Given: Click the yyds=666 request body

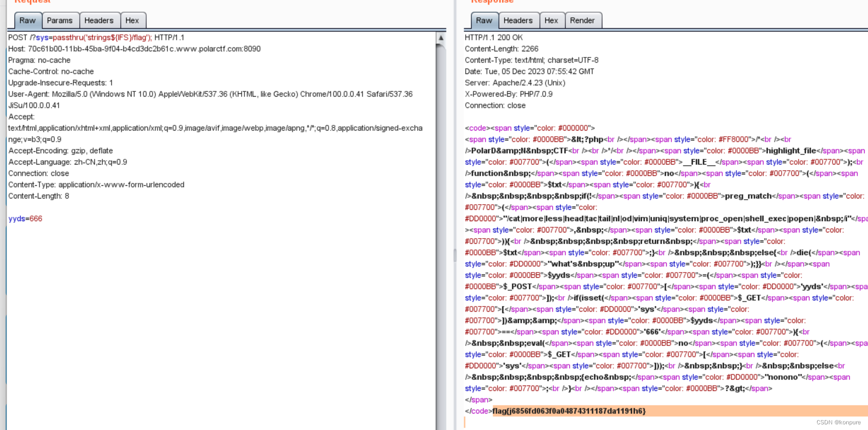Looking at the screenshot, I should 25,218.
